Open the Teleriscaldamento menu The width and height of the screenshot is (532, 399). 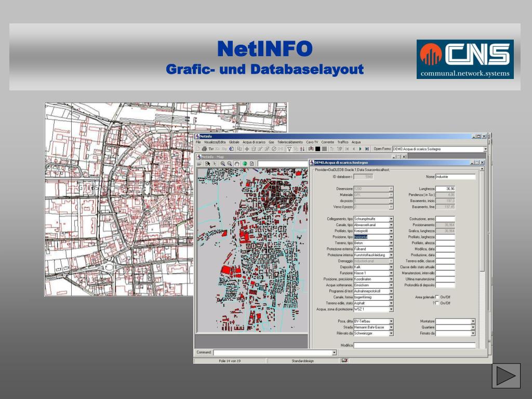click(290, 142)
